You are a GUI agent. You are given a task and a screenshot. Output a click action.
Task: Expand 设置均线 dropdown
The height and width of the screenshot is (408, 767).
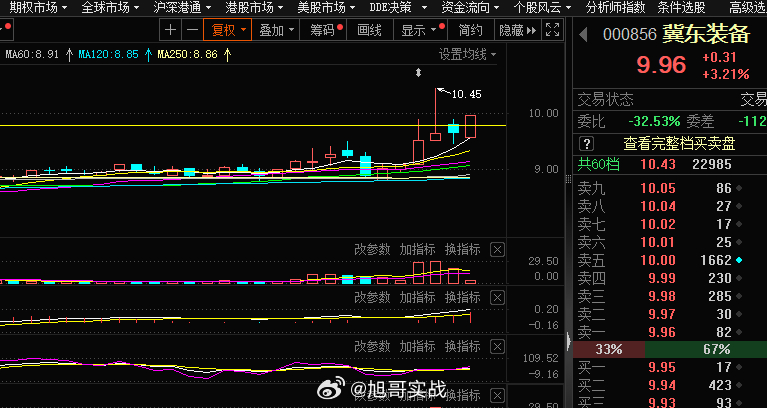[x=467, y=54]
